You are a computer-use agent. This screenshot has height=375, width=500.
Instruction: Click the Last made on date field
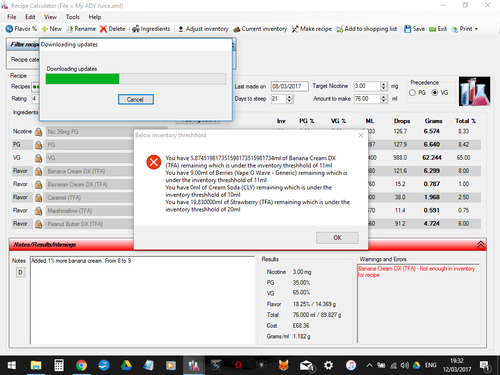(289, 86)
